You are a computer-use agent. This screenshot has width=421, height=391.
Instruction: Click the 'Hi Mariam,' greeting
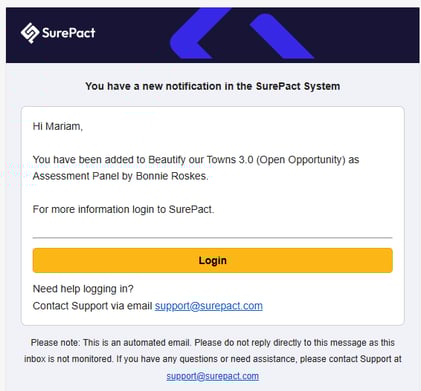click(58, 126)
